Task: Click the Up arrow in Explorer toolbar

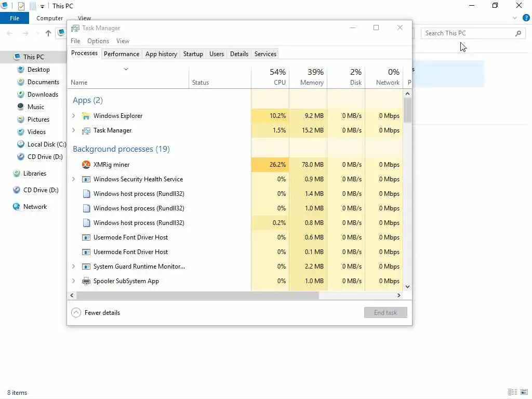Action: [x=48, y=33]
